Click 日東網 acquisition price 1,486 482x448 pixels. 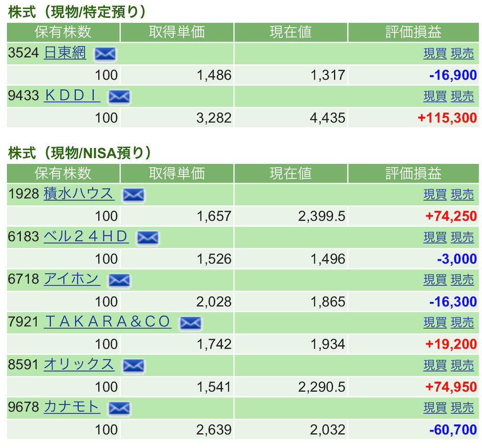click(x=214, y=75)
